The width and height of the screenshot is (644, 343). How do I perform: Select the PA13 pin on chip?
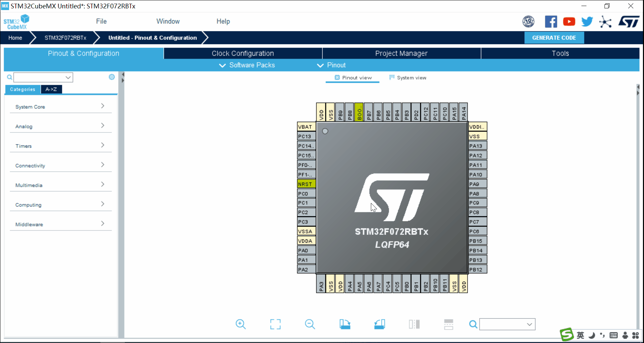click(x=478, y=146)
